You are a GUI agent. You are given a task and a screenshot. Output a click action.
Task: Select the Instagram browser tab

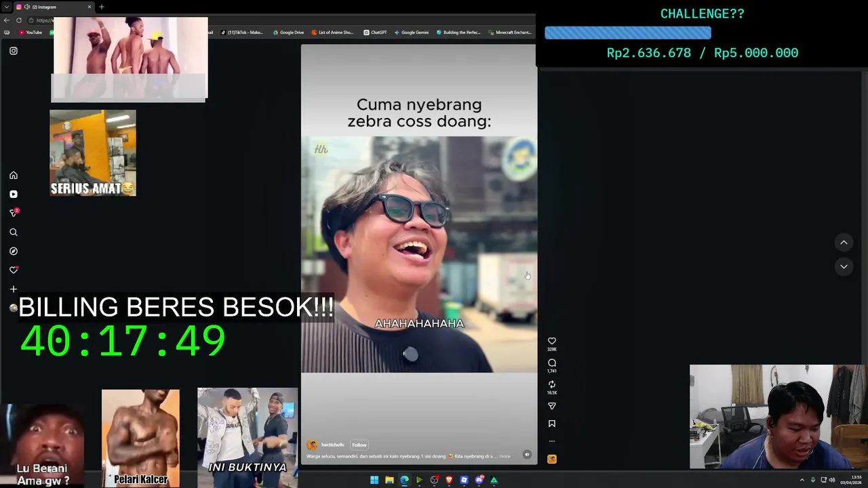(x=54, y=7)
